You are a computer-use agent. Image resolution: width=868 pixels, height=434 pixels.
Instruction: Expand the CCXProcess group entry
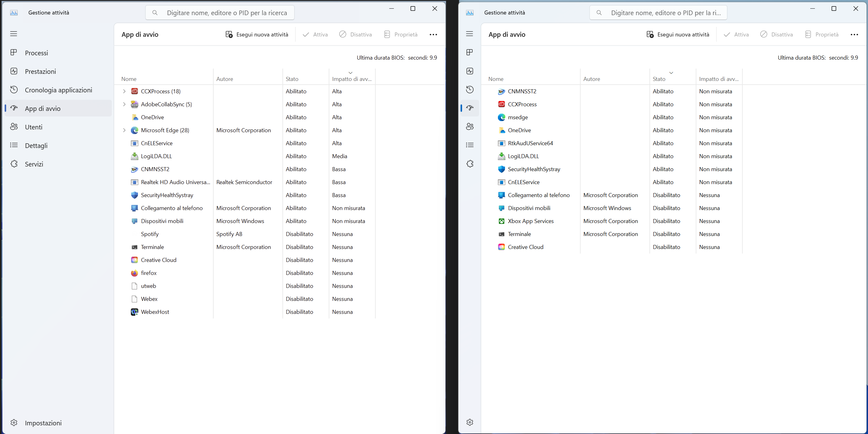[x=123, y=91]
